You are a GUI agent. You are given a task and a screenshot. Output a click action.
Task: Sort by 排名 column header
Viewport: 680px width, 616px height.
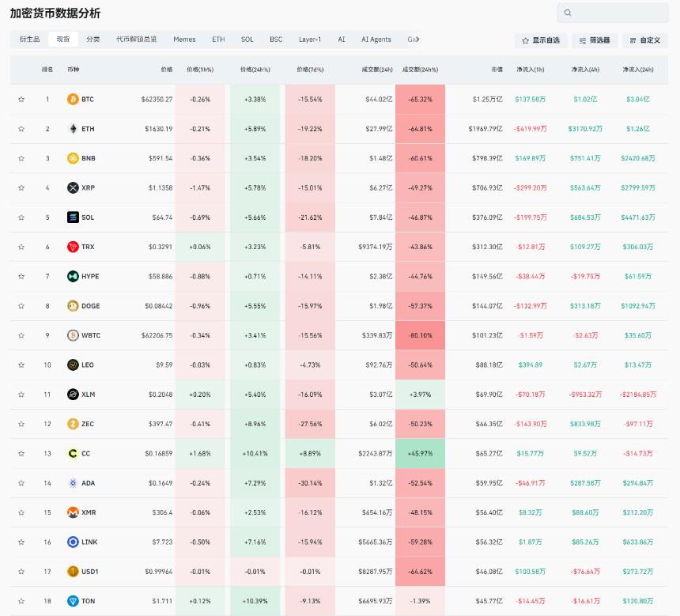(47, 70)
